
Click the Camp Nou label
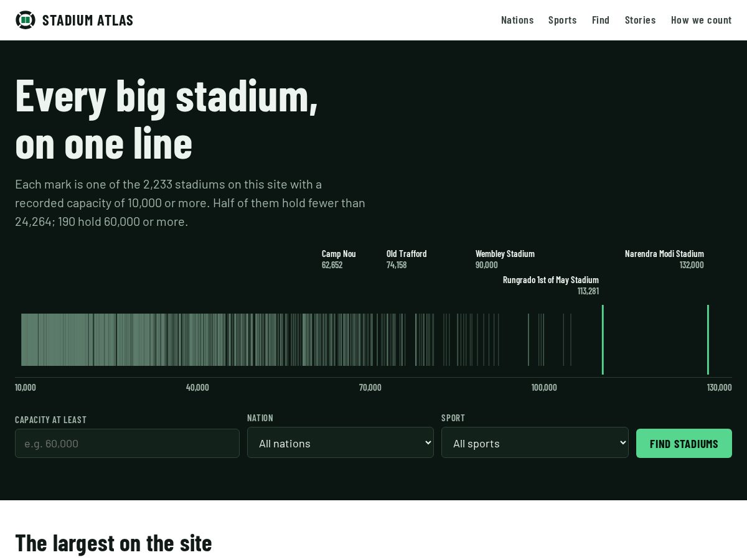339,253
